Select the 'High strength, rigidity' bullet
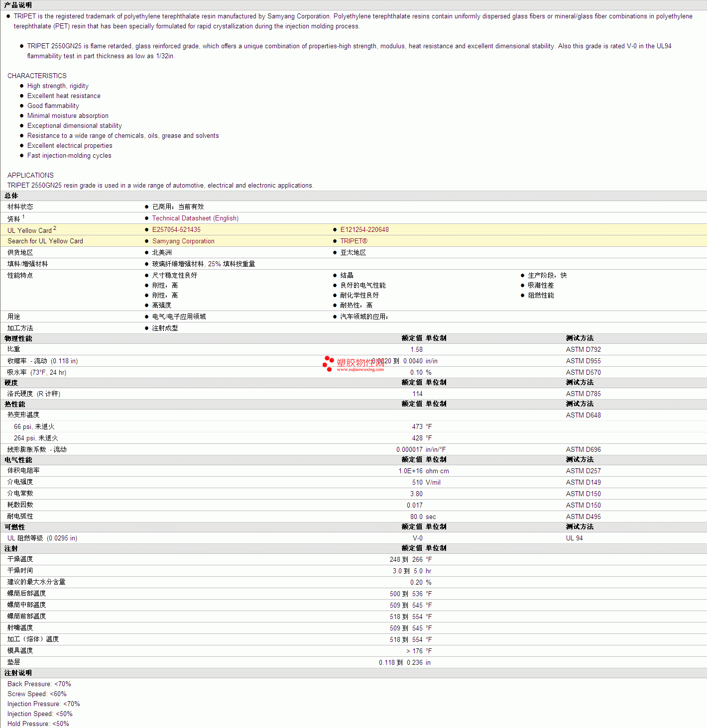 click(x=58, y=86)
